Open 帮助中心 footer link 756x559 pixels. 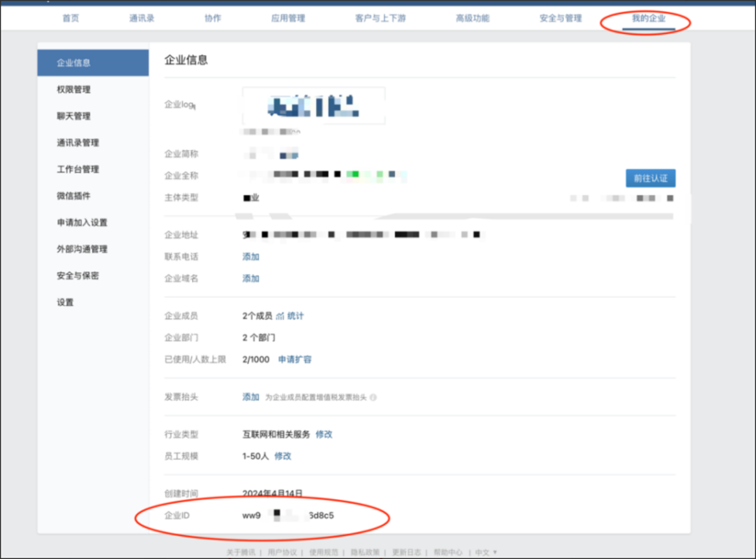(448, 552)
